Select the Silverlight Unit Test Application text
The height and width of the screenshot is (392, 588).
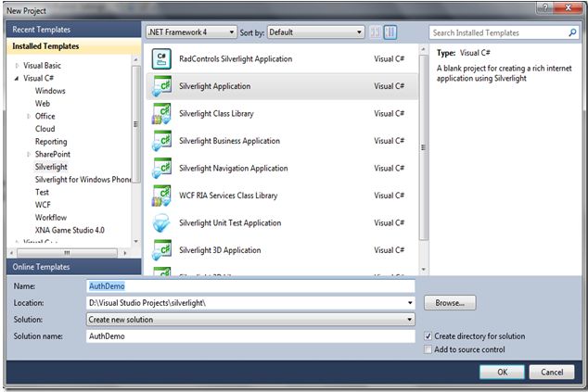point(230,223)
